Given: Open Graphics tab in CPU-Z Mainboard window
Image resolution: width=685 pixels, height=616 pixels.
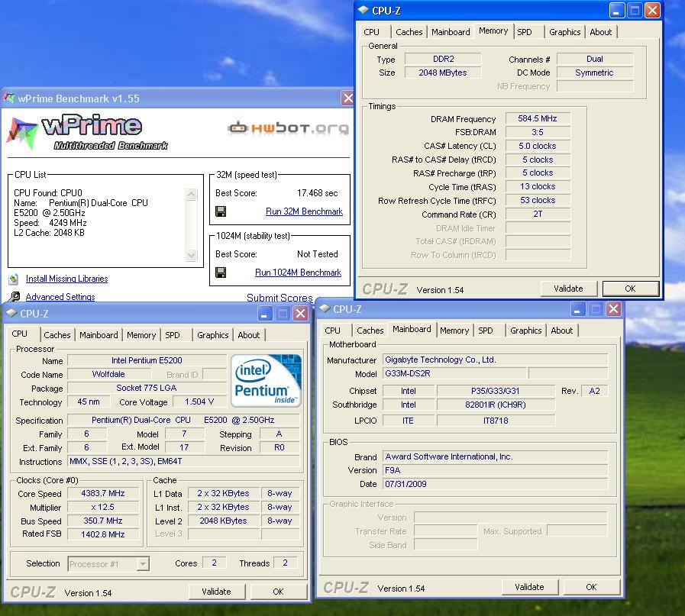Looking at the screenshot, I should coord(525,331).
